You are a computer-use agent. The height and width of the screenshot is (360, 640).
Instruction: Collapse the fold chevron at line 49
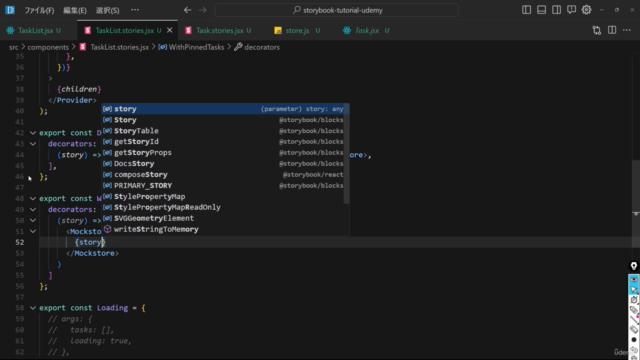(33, 209)
